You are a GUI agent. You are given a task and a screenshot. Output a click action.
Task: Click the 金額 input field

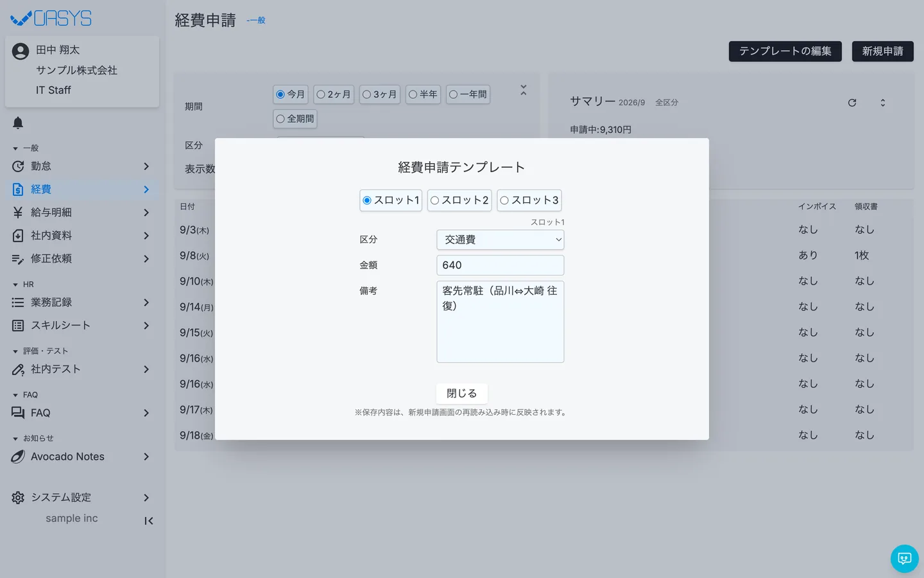point(501,265)
